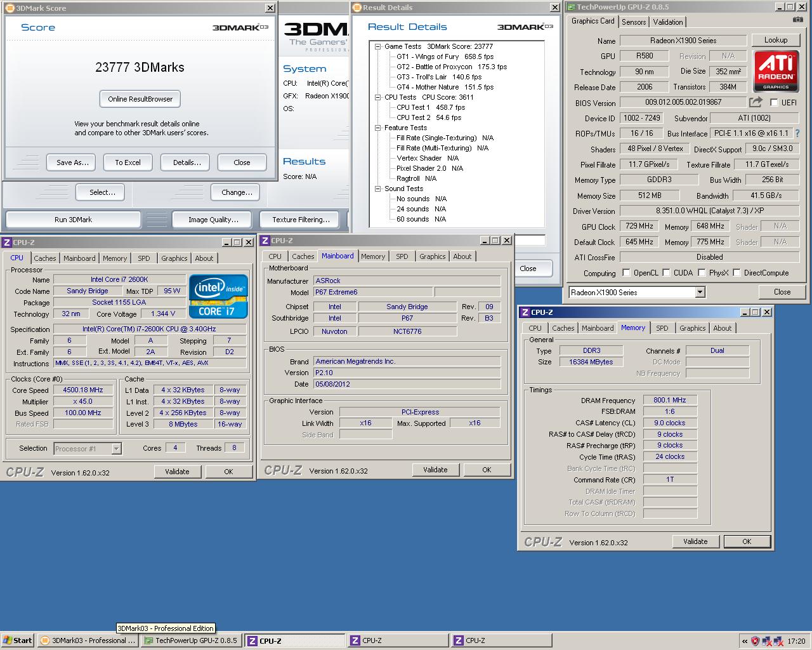
Task: Click the GPU-Z title bar icon
Action: pyautogui.click(x=571, y=7)
